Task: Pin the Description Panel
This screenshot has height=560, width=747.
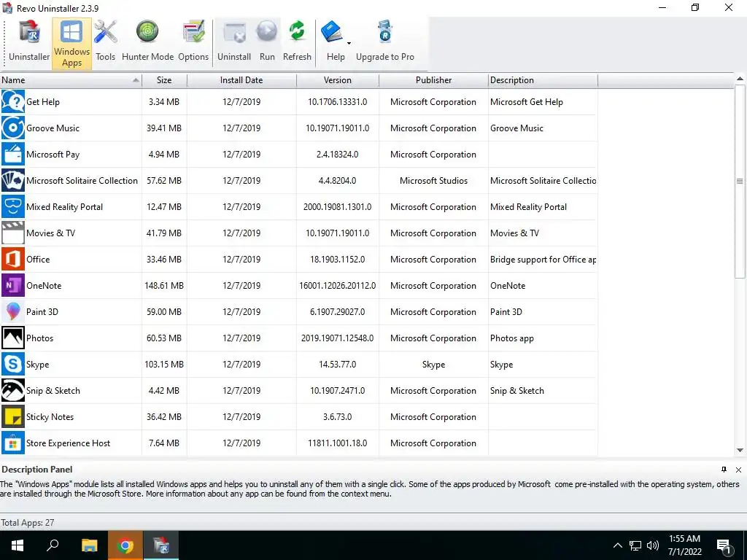Action: click(x=724, y=470)
